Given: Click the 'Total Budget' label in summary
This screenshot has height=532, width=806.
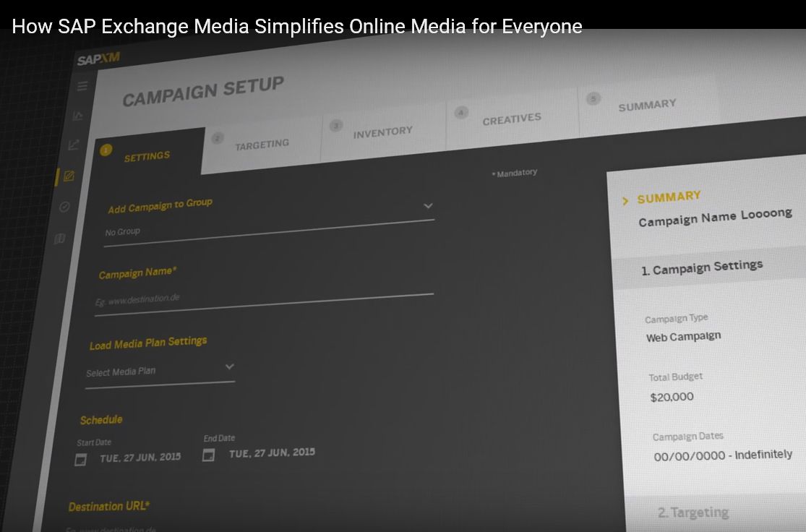Looking at the screenshot, I should coord(675,377).
